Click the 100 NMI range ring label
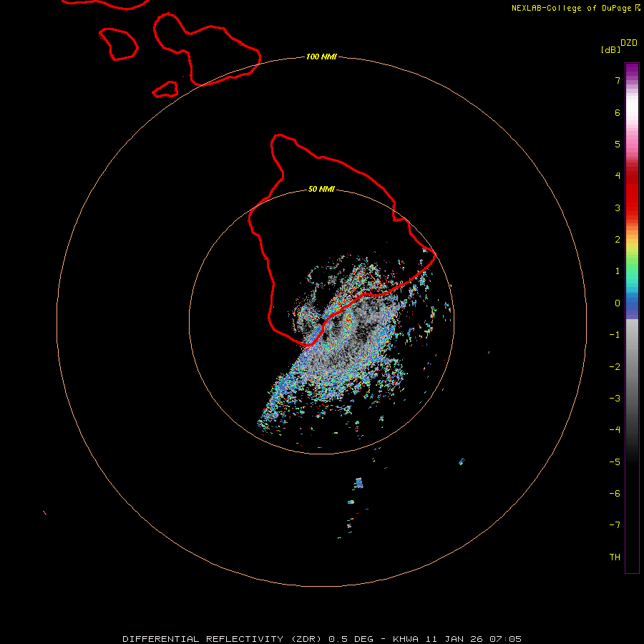The image size is (644, 644). coord(321,57)
